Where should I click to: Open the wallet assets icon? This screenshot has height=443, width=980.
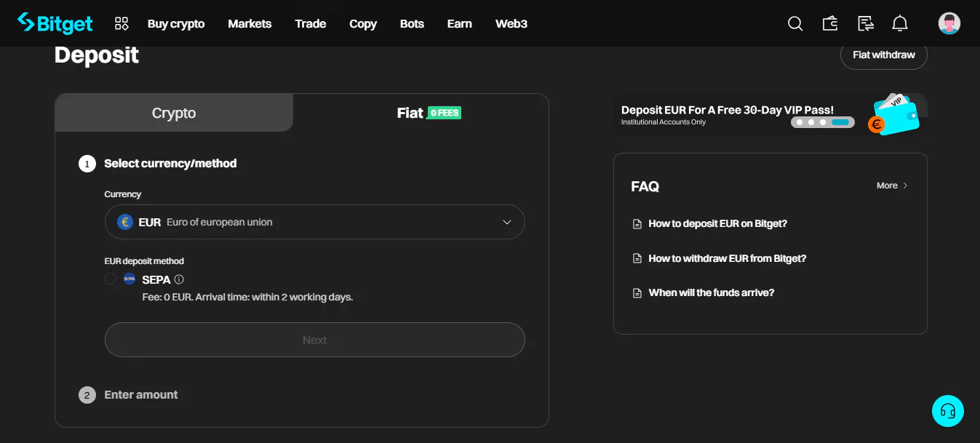click(830, 24)
